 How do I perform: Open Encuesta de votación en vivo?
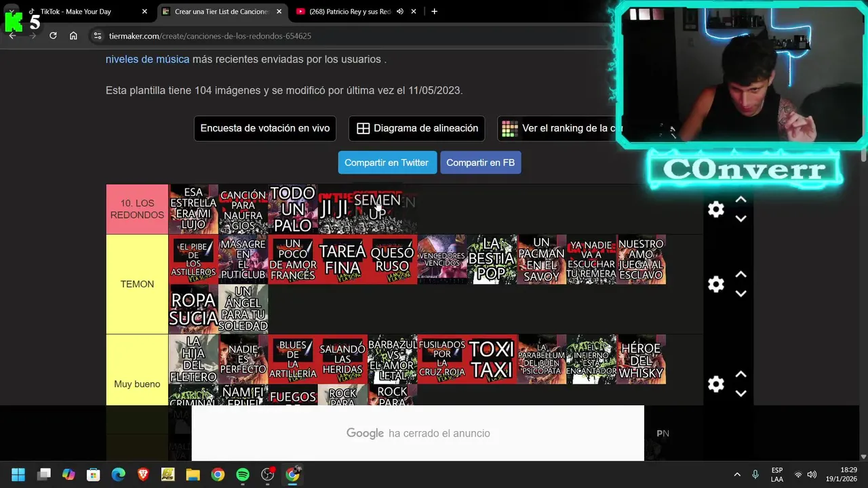tap(265, 128)
